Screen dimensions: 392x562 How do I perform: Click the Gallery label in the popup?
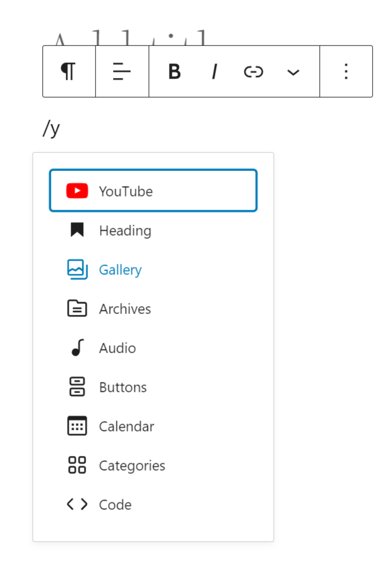pos(120,269)
